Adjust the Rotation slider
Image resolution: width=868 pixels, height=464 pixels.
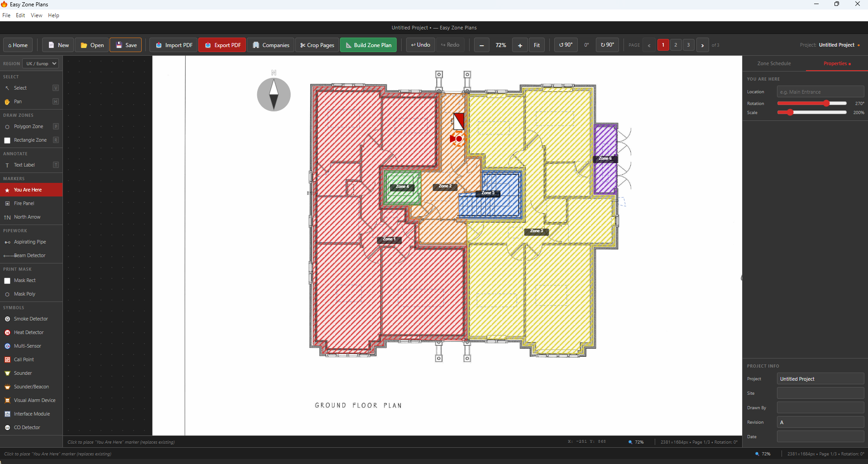812,103
